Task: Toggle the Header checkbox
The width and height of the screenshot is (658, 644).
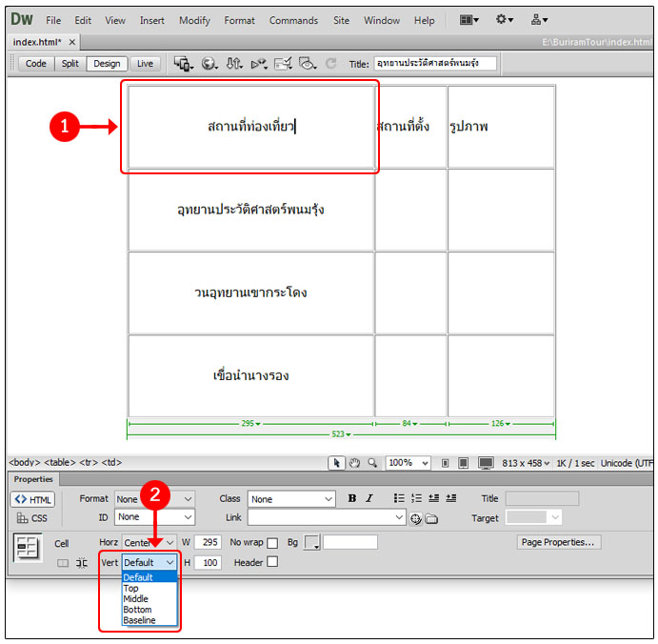Action: tap(272, 562)
